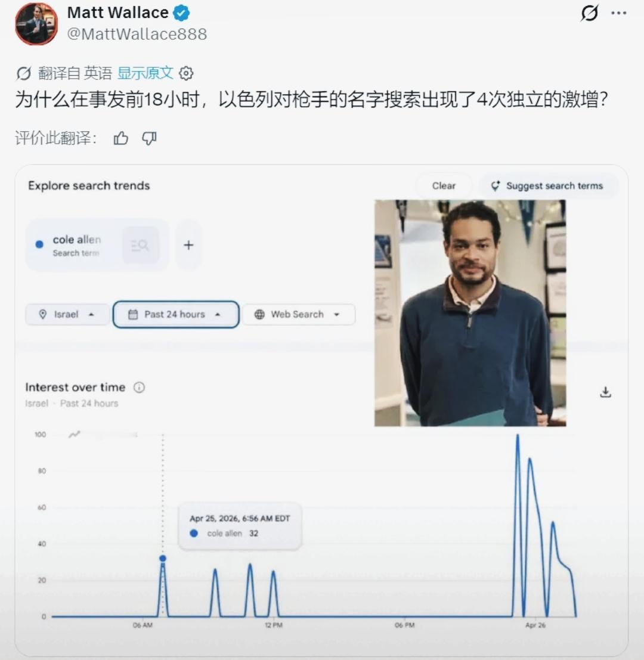Open Interest over time info icon
The image size is (644, 660).
139,388
